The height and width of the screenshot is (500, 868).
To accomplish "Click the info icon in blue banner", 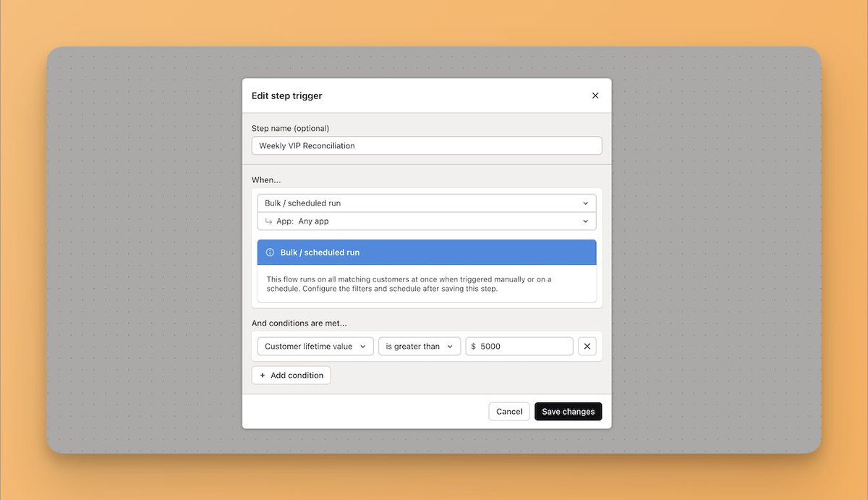I will (x=270, y=253).
